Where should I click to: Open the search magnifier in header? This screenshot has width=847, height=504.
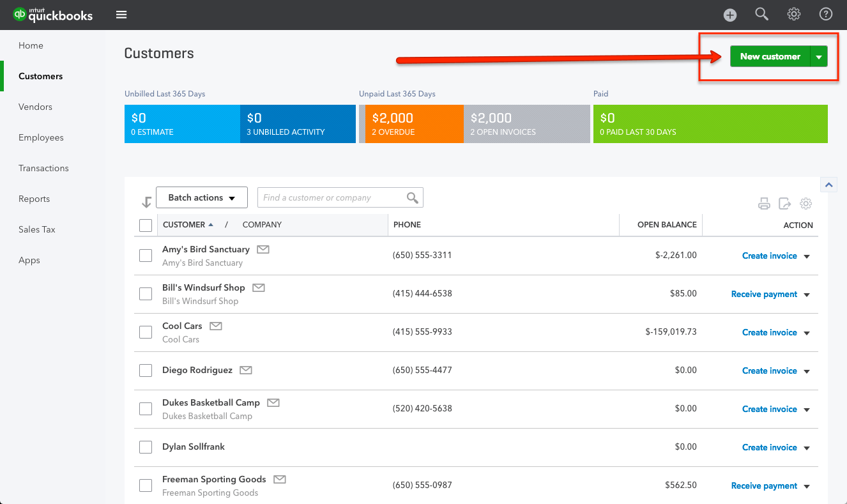pos(761,14)
